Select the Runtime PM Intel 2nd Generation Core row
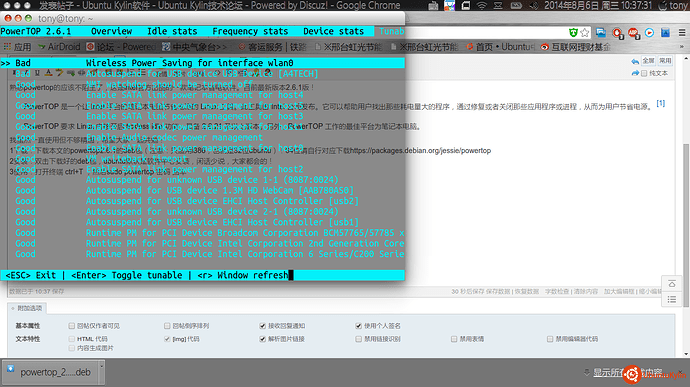This screenshot has height=387, width=690. point(202,243)
